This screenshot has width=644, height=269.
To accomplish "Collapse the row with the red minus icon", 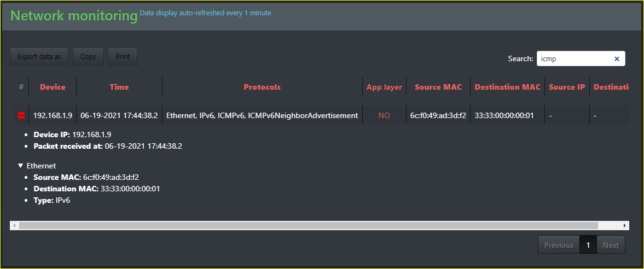I will [21, 116].
